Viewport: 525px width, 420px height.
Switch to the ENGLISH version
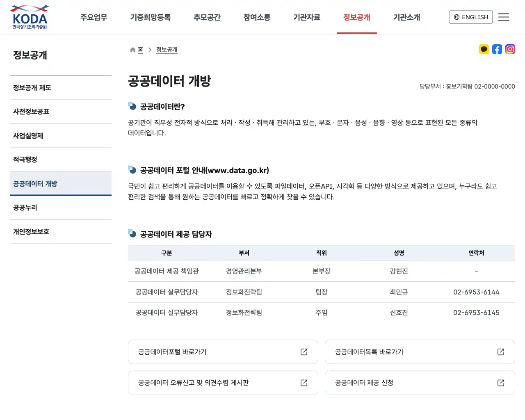[x=470, y=17]
